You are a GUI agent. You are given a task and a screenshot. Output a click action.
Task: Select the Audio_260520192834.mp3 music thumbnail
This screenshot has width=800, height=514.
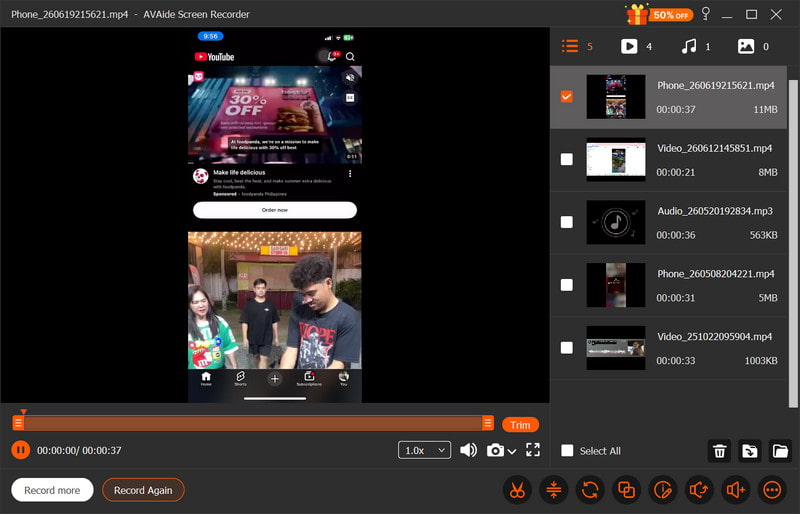(x=616, y=222)
